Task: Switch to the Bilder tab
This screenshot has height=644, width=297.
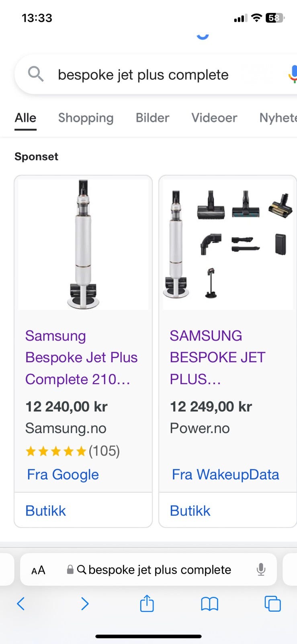Action: [x=152, y=118]
